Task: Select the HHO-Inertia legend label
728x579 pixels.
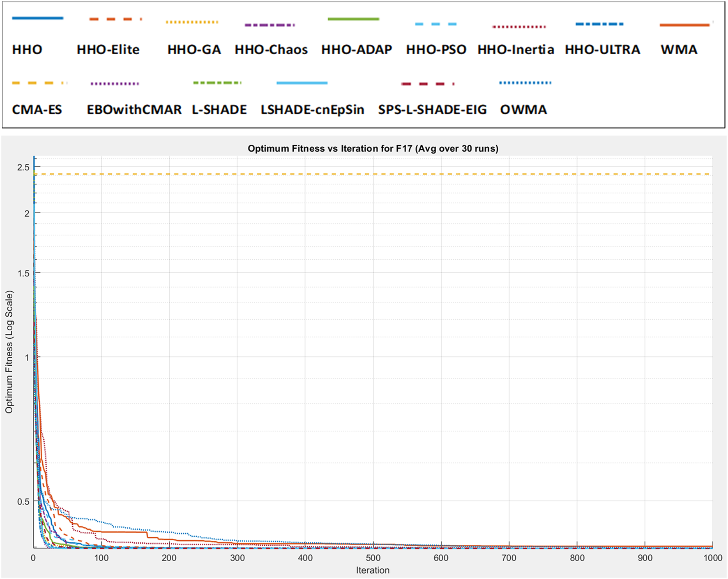Action: [516, 50]
